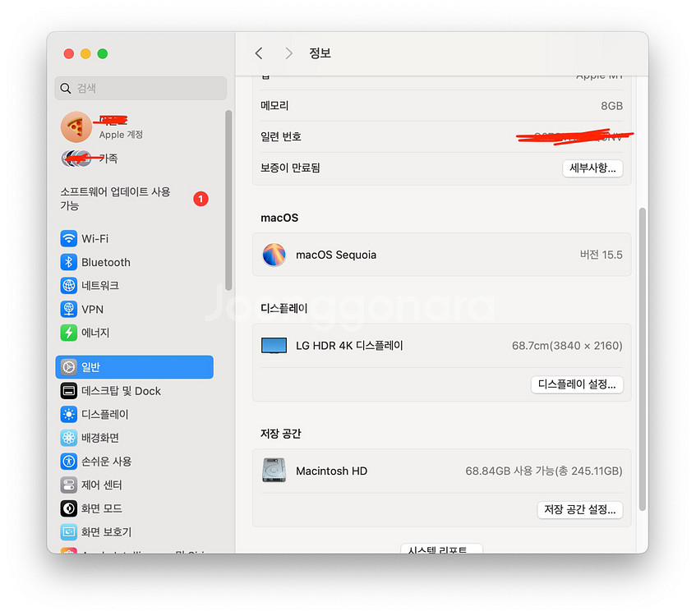
Task: Click the 시스템 리포트 button
Action: pos(441,549)
